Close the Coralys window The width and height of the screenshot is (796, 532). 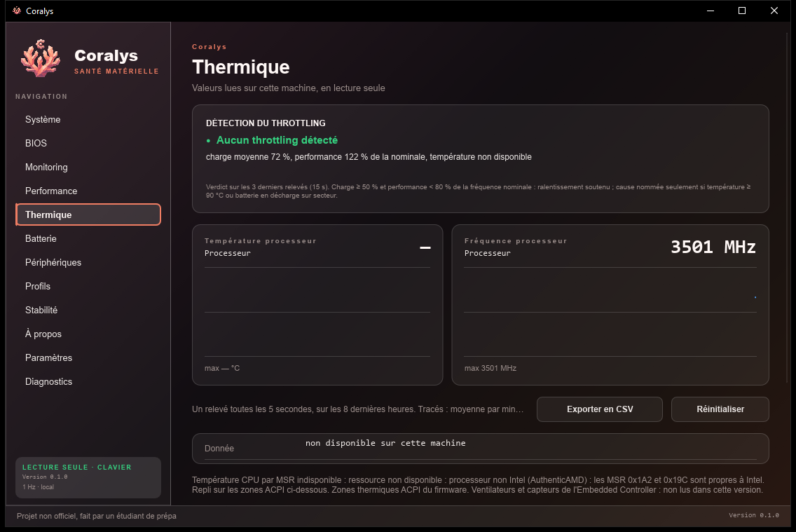tap(774, 11)
